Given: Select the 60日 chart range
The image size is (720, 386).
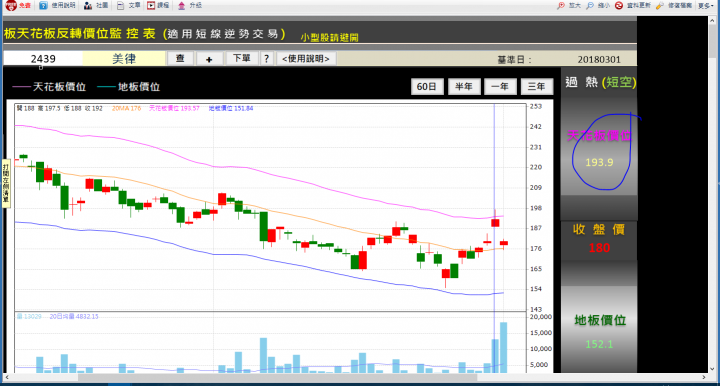Looking at the screenshot, I should (x=427, y=86).
